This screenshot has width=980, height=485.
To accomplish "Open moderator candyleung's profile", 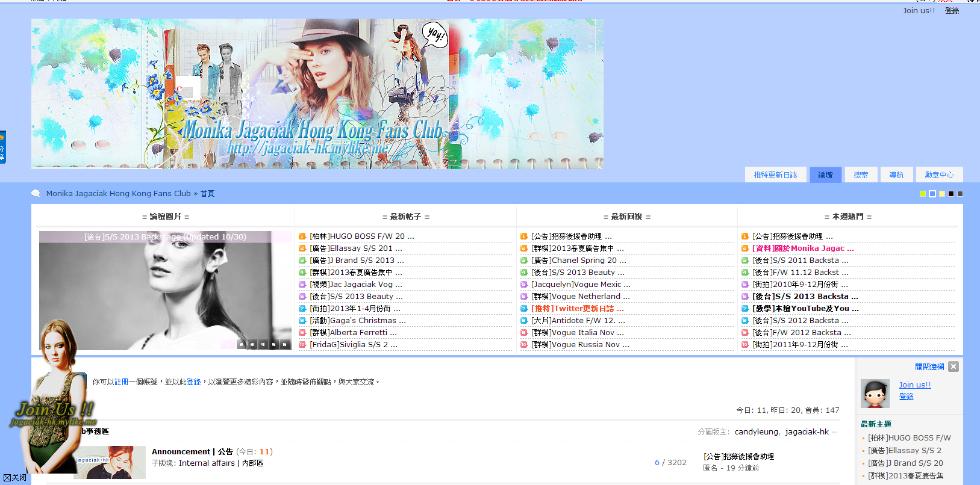I will [x=757, y=432].
